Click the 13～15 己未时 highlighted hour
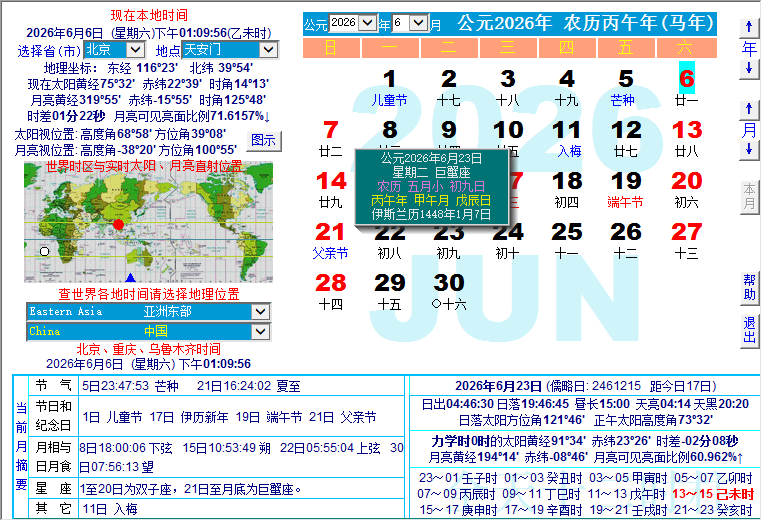This screenshot has width=762, height=521. tap(712, 494)
